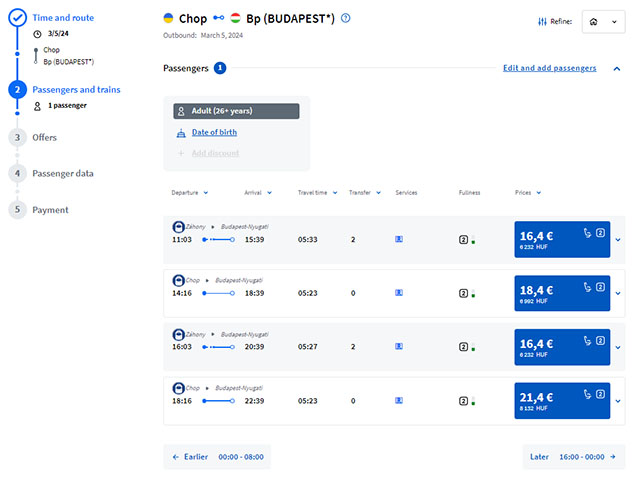Image resolution: width=640 pixels, height=484 pixels.
Task: Click the Hungary flag icon next to Bp
Action: [x=235, y=18]
